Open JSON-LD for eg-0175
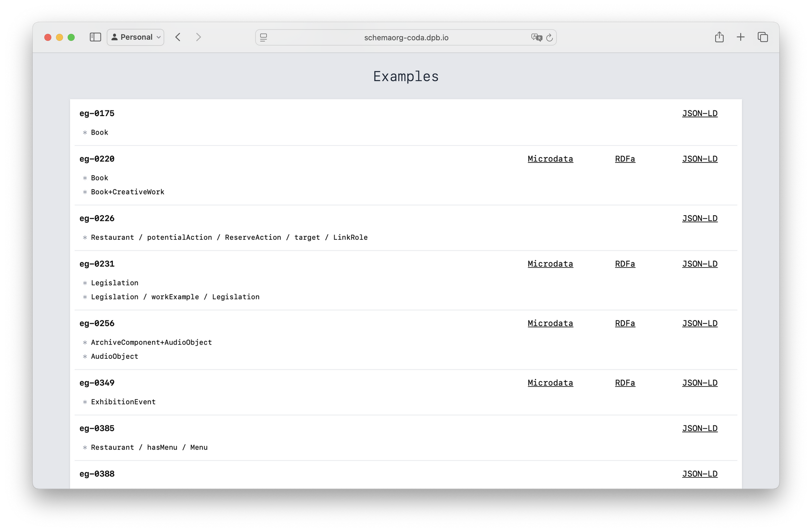812x532 pixels. pyautogui.click(x=700, y=113)
